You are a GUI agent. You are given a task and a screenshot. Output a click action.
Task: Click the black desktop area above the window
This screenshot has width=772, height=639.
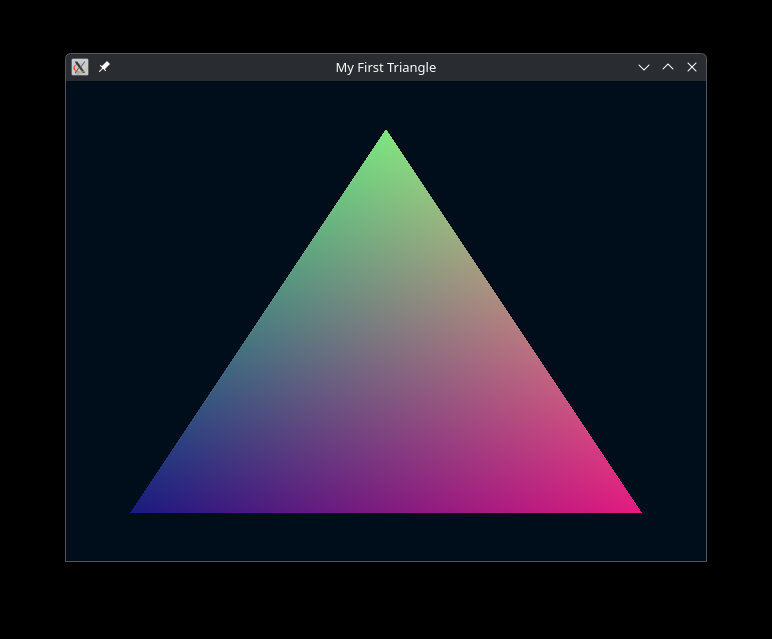tap(386, 25)
